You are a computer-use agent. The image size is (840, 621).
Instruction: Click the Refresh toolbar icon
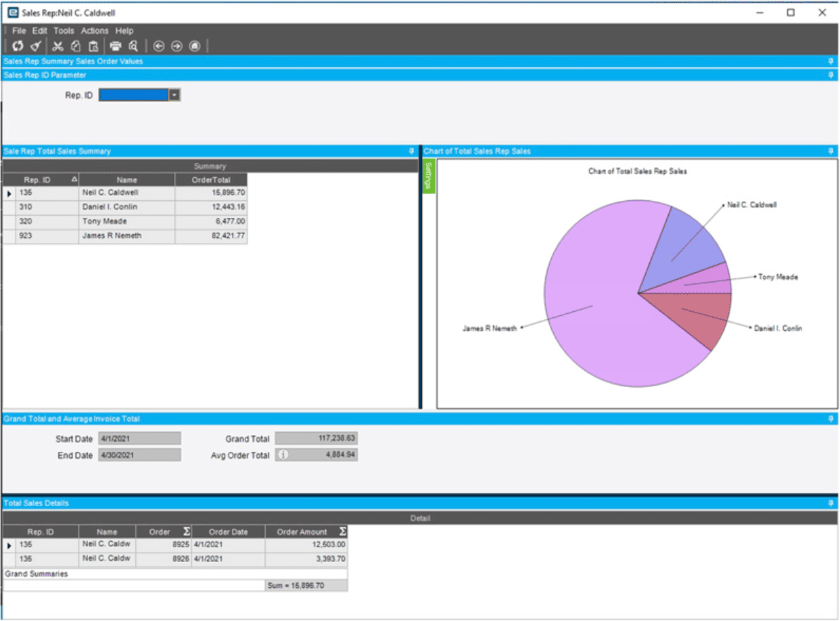(x=18, y=46)
